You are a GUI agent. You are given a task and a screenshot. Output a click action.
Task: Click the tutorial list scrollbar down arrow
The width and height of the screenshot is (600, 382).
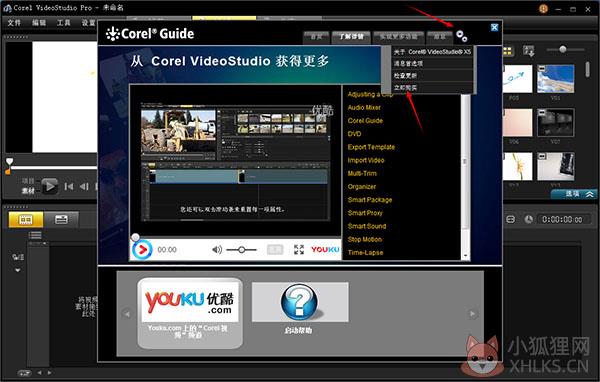(x=465, y=255)
